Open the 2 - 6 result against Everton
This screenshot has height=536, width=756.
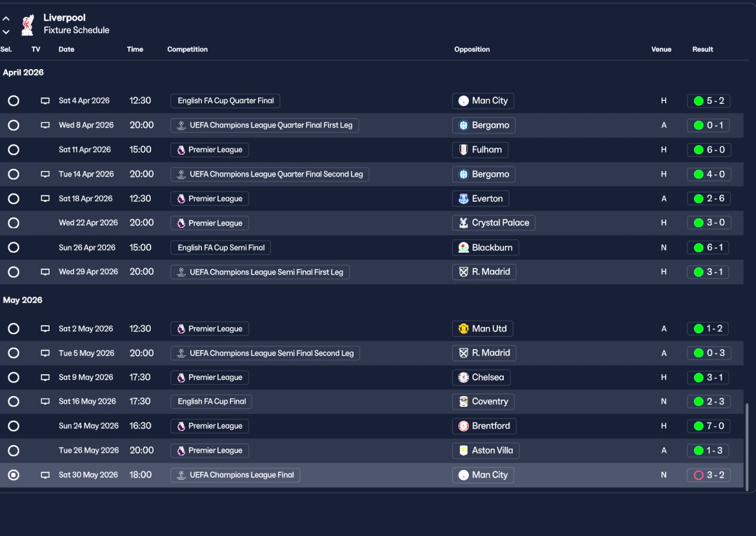[x=709, y=199]
